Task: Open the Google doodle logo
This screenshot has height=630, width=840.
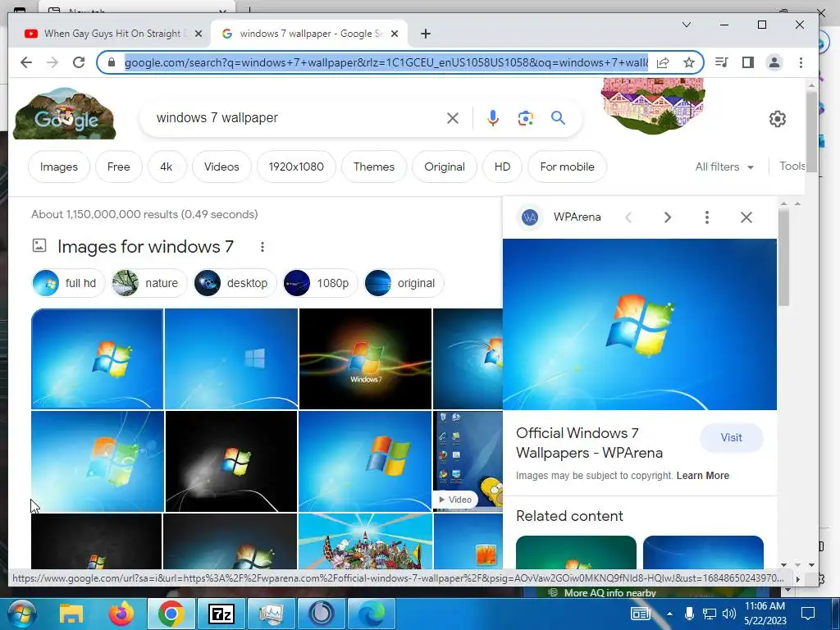Action: (64, 114)
